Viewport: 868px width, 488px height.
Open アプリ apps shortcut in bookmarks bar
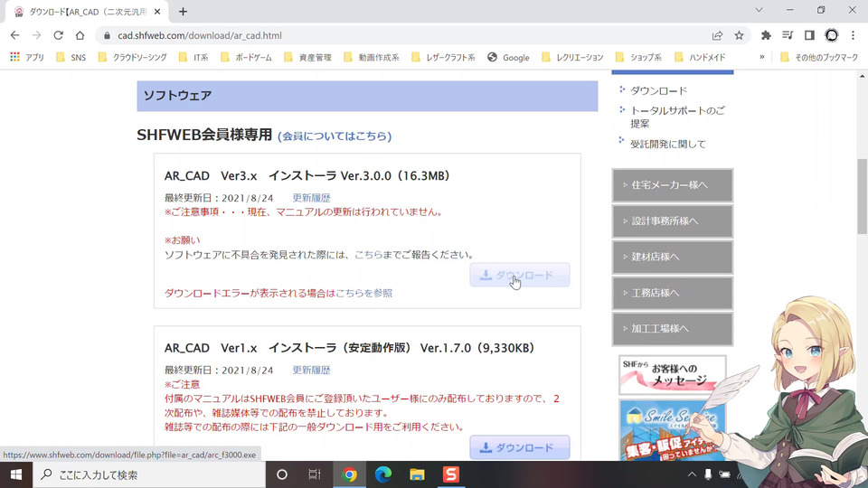pyautogui.click(x=27, y=57)
